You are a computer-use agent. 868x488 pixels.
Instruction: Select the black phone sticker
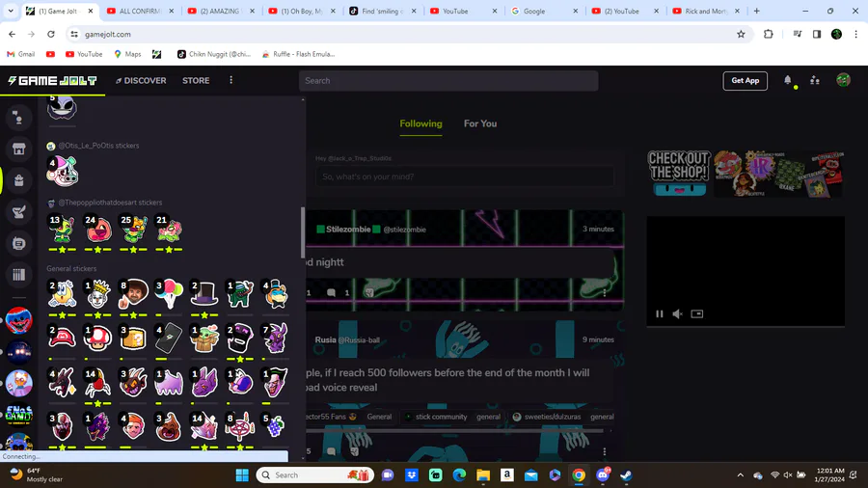(x=168, y=338)
